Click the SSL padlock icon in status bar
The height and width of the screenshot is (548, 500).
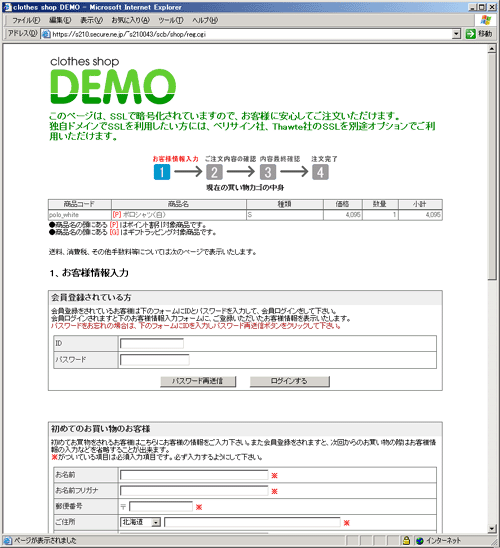click(406, 541)
